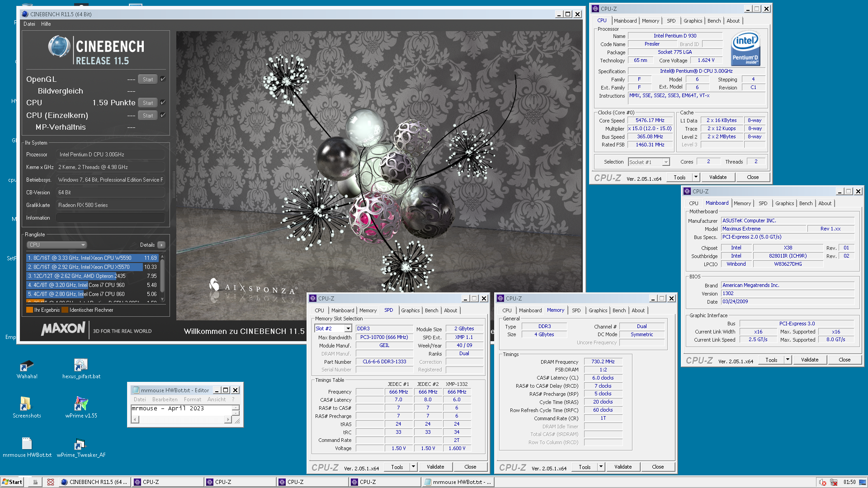Viewport: 868px width, 488px height.
Task: Click the Windows Start button
Action: 12,482
